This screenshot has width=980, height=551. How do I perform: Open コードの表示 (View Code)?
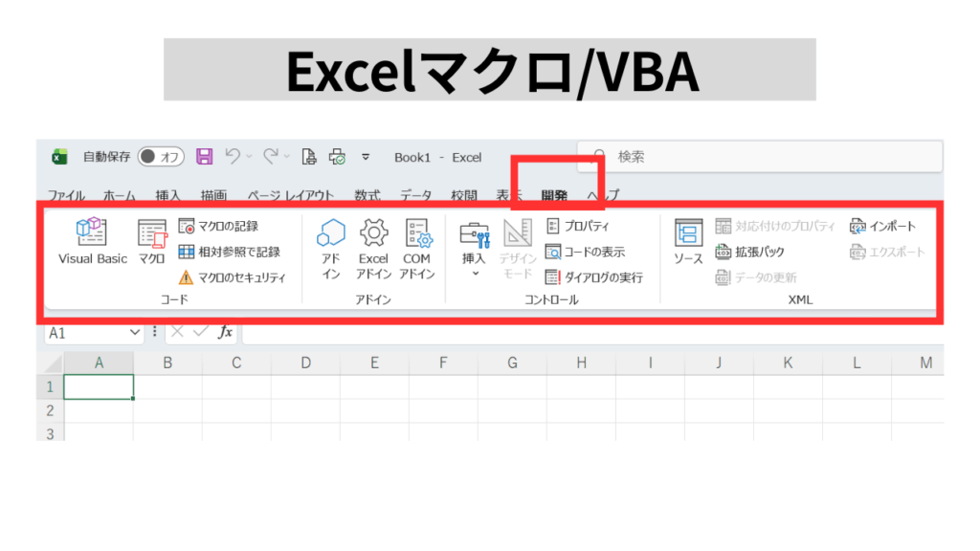[x=585, y=252]
